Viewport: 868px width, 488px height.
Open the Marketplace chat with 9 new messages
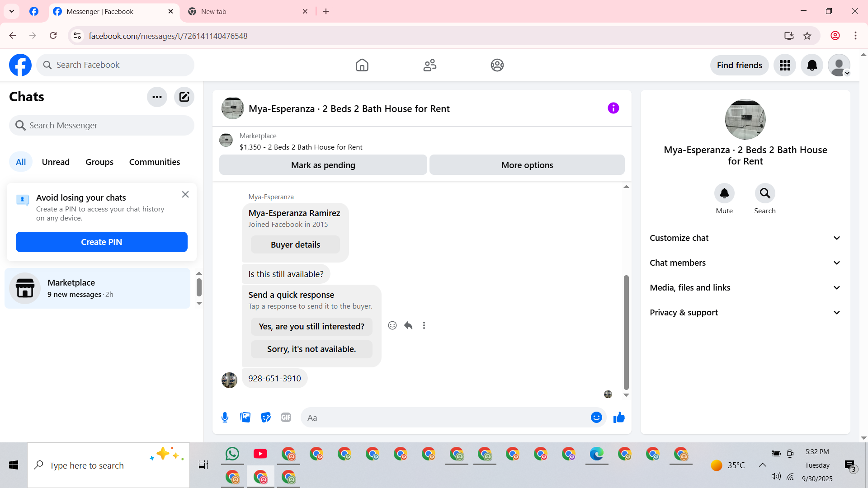click(97, 288)
